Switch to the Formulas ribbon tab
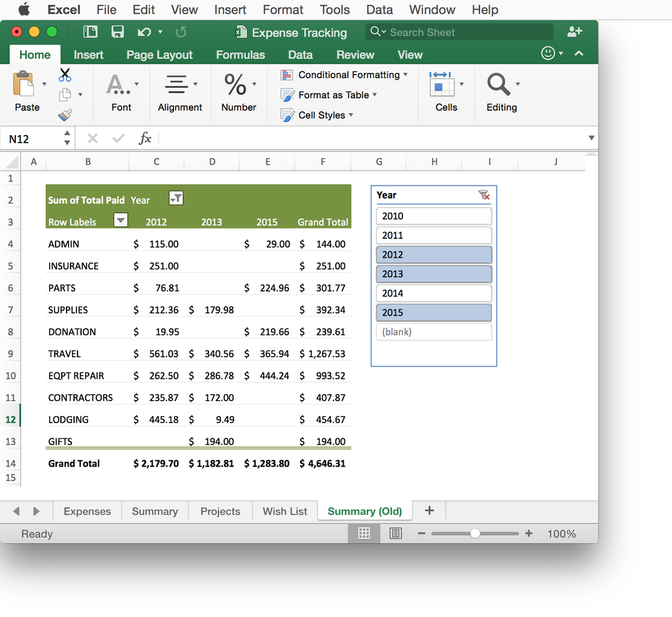The height and width of the screenshot is (617, 672). (240, 55)
